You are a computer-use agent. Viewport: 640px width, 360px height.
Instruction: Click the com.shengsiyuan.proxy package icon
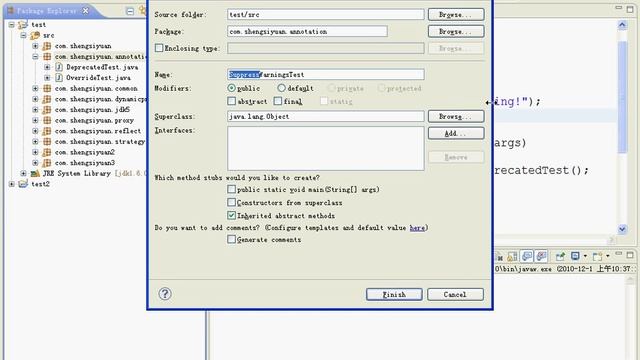tap(47, 120)
